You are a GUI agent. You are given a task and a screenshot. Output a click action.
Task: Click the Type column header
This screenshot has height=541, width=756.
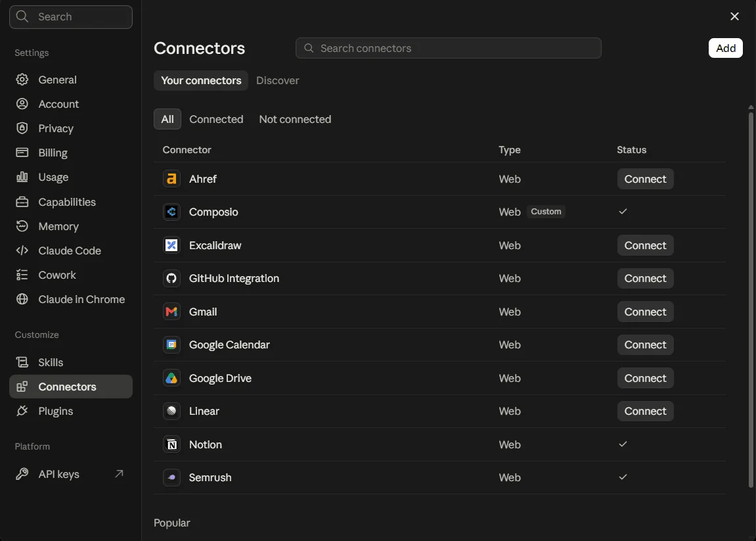pos(510,150)
